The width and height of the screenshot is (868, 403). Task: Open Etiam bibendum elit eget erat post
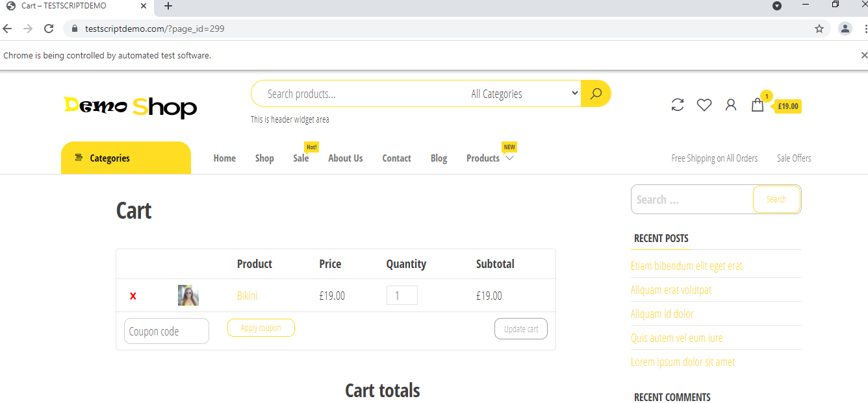(687, 266)
